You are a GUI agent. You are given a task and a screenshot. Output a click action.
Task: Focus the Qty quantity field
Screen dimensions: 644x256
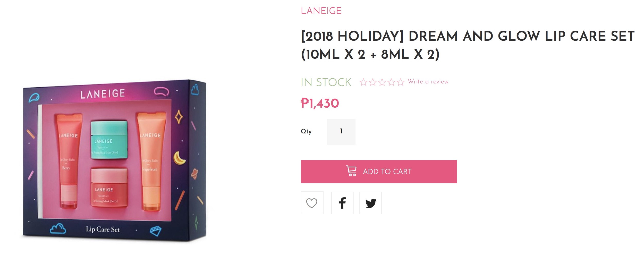click(x=341, y=132)
